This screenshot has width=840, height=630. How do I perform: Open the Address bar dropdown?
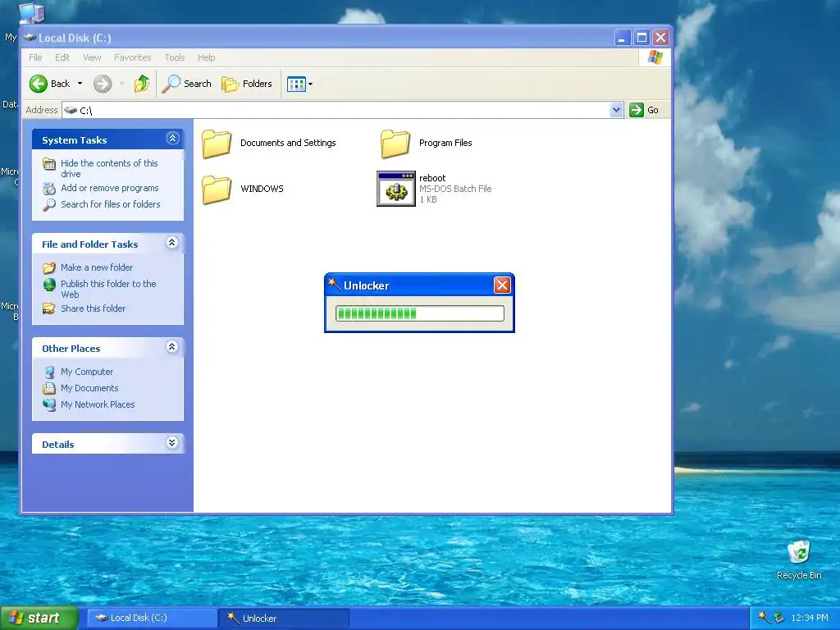coord(616,110)
